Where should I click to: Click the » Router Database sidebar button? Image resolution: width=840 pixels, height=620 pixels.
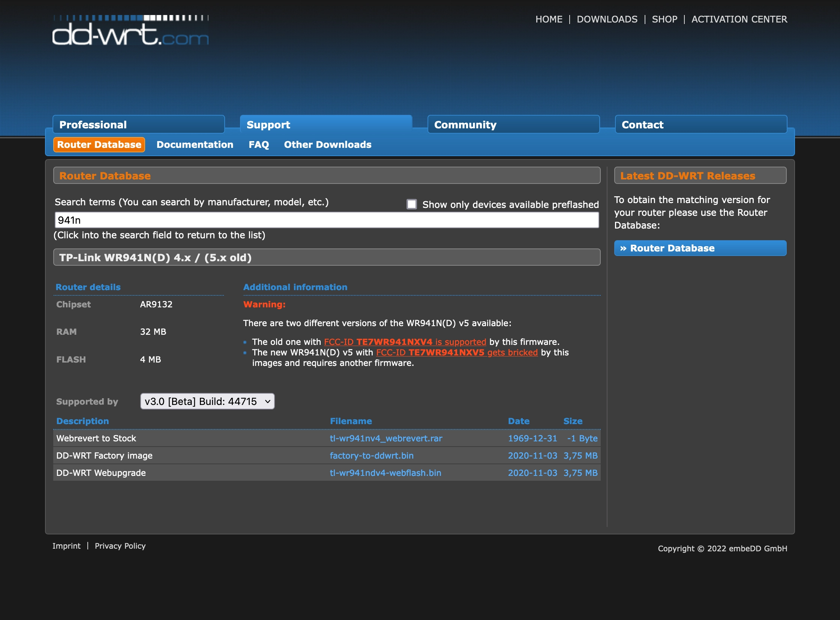click(700, 248)
